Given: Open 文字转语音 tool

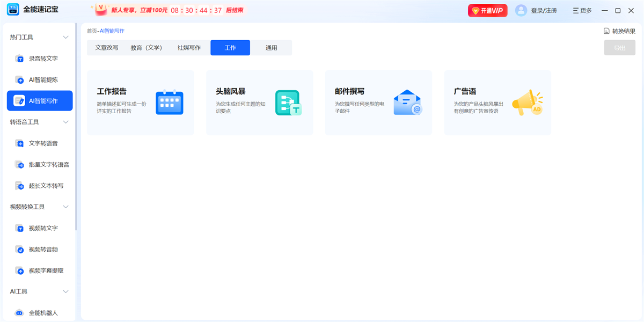Looking at the screenshot, I should [x=43, y=143].
